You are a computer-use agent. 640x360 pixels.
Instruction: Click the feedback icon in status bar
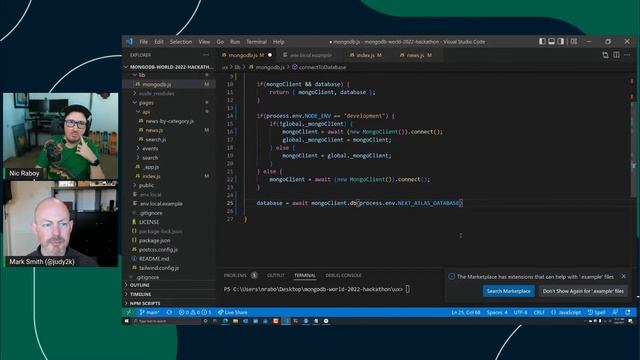point(615,312)
